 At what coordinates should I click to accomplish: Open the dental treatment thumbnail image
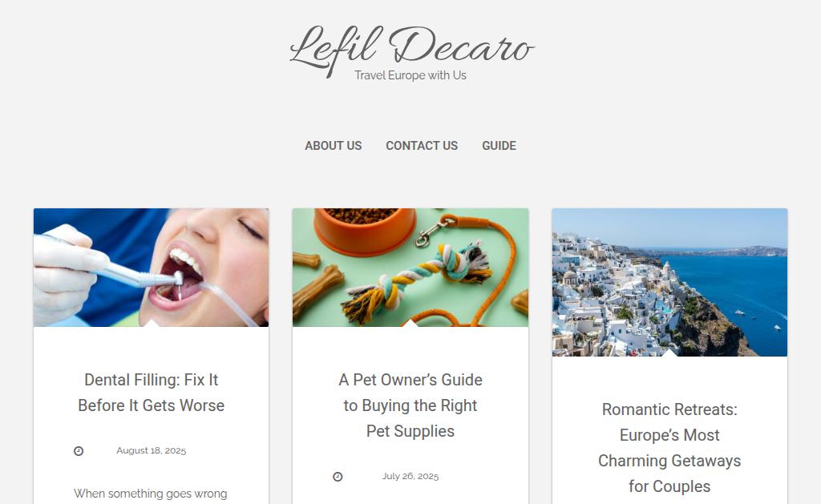[x=152, y=268]
